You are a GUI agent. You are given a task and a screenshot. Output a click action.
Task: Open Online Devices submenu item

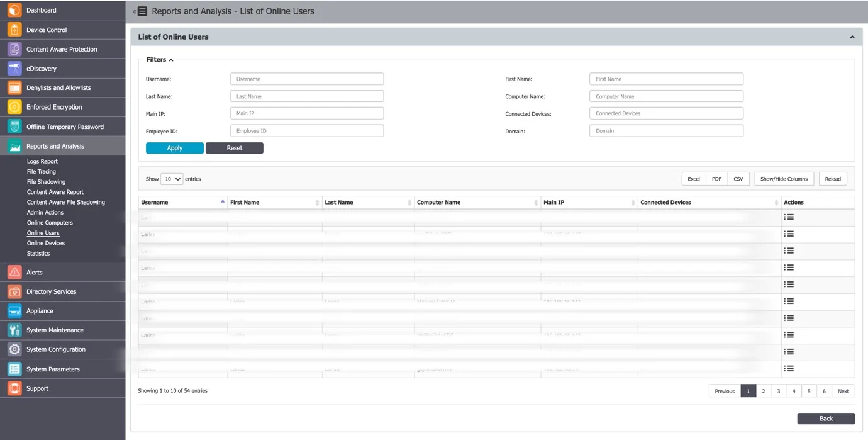click(46, 243)
